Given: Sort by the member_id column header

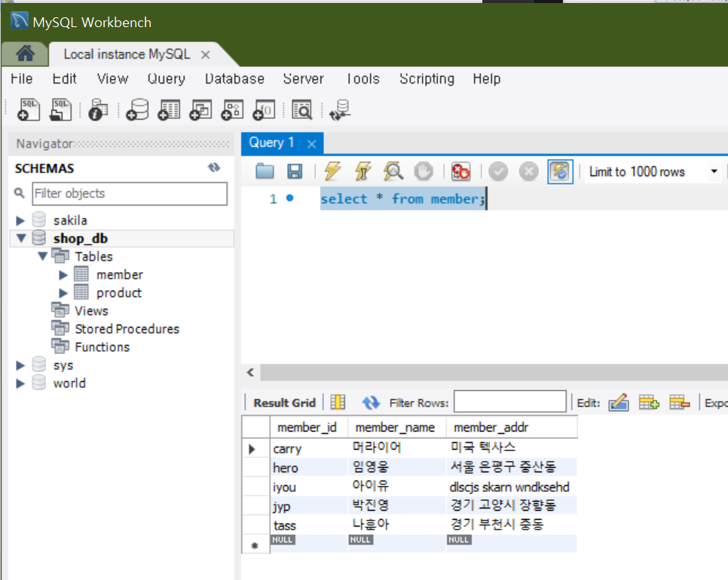Looking at the screenshot, I should tap(308, 427).
